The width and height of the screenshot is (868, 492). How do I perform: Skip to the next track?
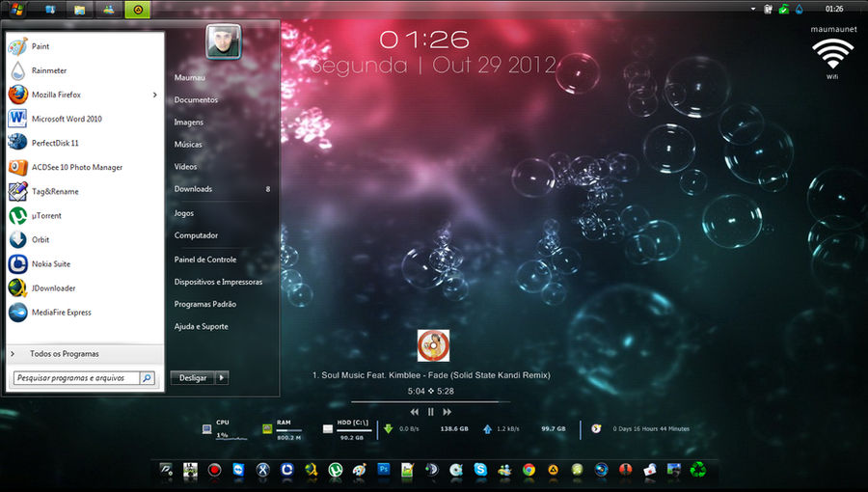tap(448, 412)
